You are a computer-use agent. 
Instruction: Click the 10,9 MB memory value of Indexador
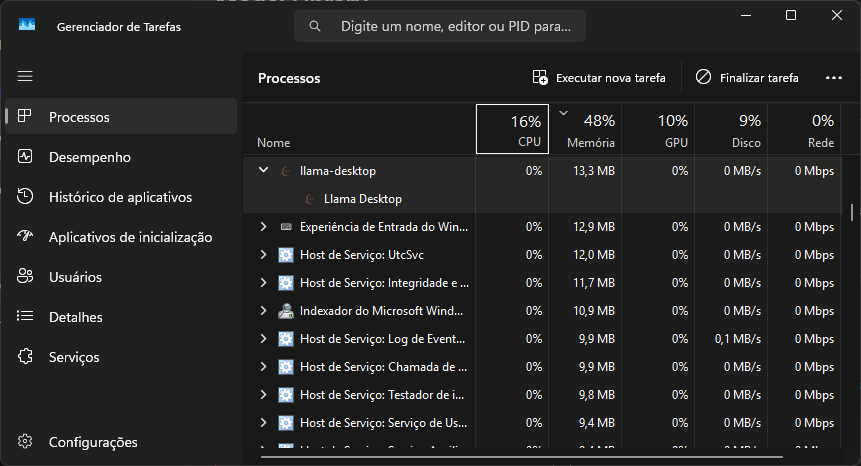(594, 311)
